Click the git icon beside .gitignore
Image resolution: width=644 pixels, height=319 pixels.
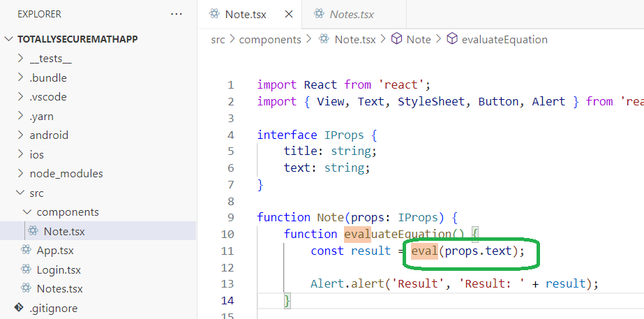(x=19, y=308)
